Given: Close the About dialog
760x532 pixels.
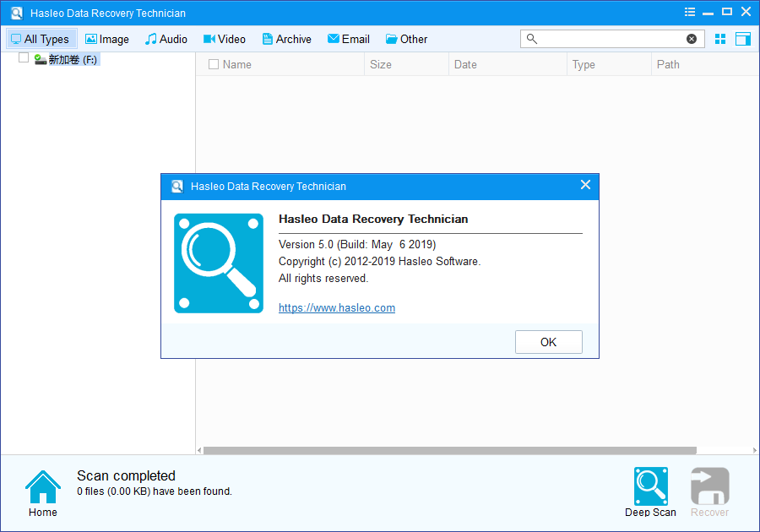Looking at the screenshot, I should point(585,185).
